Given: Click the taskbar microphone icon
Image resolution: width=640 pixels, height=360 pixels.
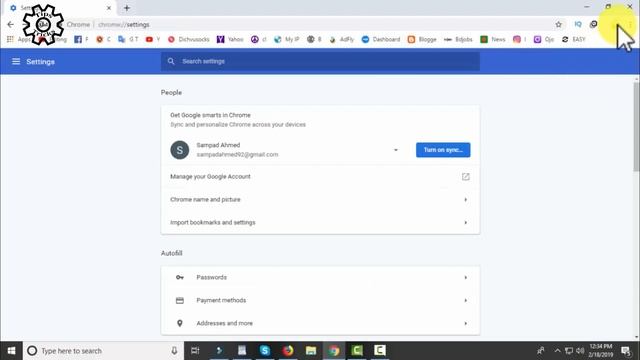Looking at the screenshot, I should 174,351.
